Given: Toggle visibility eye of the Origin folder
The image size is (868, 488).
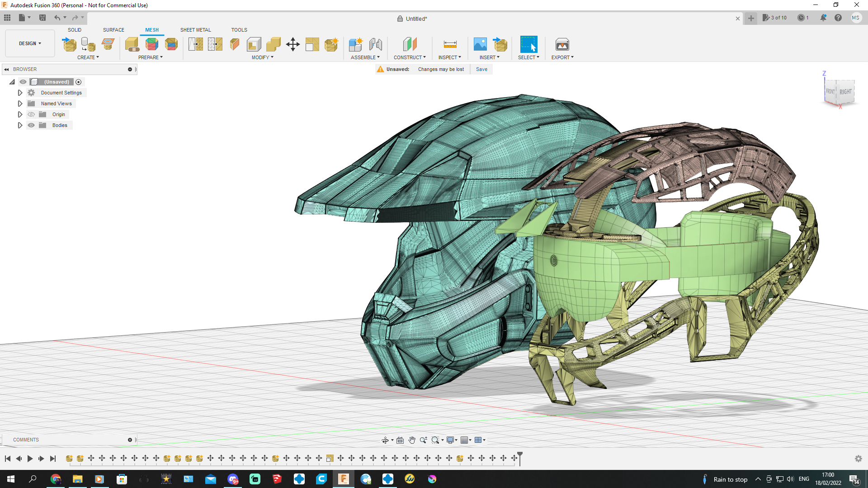Looking at the screenshot, I should pyautogui.click(x=31, y=114).
